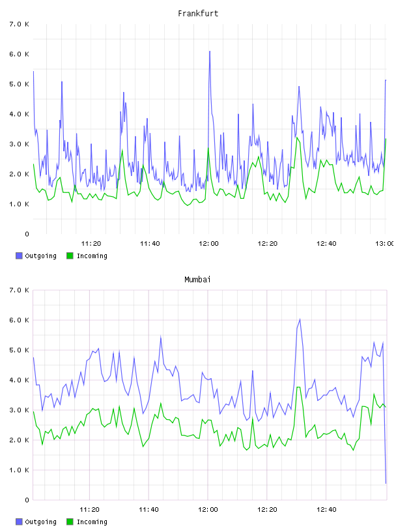The height and width of the screenshot is (532, 396).
Task: Click the 0 axis label on Frankfurt
Action: click(x=27, y=234)
